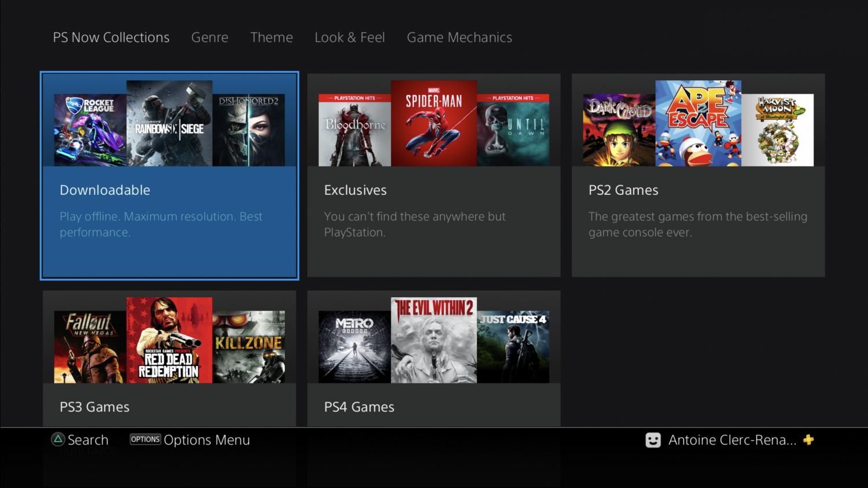Select the Look & Feel tab
Viewport: 868px width, 488px height.
click(x=350, y=38)
